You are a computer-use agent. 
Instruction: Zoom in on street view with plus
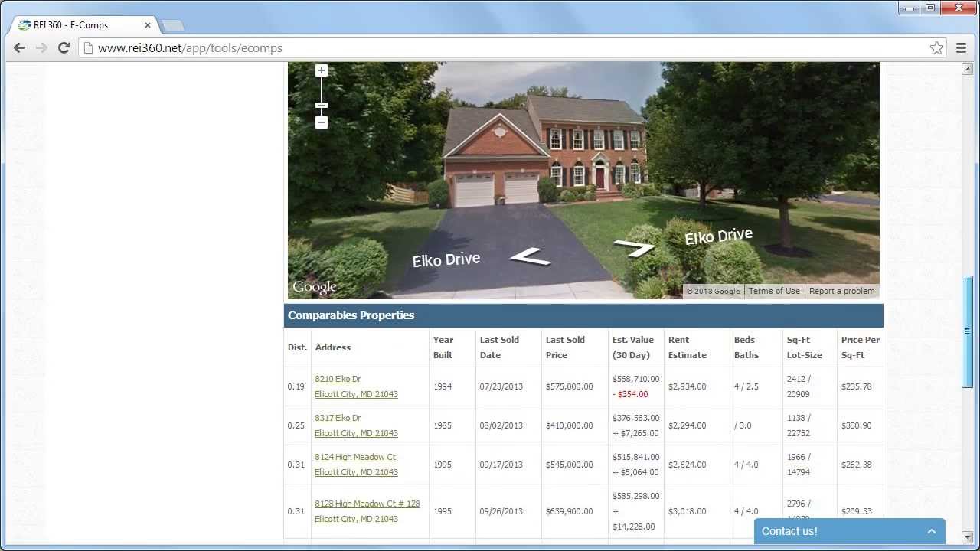322,70
